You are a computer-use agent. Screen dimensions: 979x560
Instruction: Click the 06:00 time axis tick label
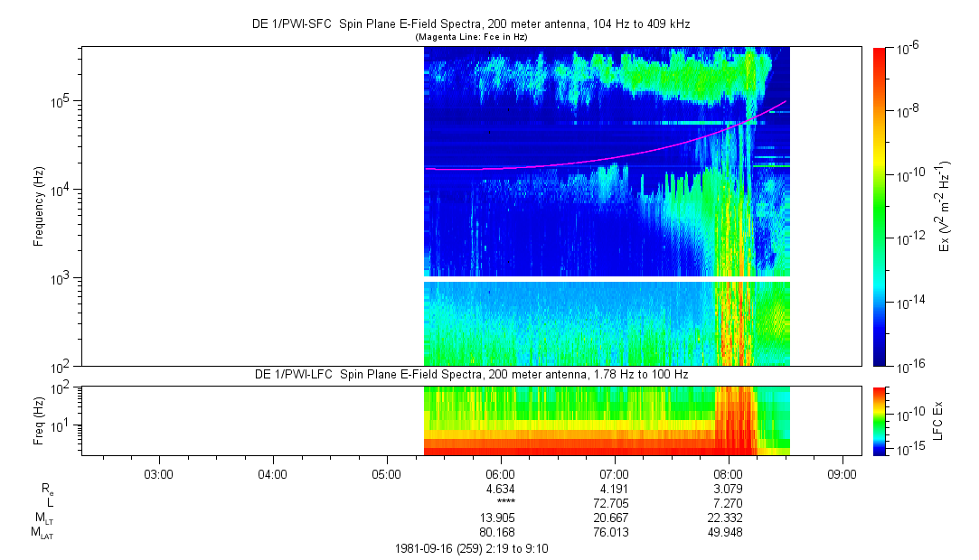(500, 473)
